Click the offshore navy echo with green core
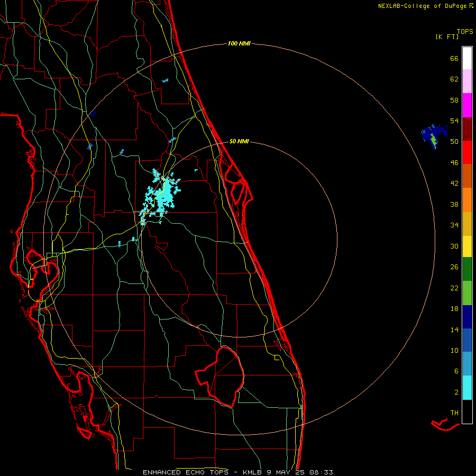Screen dimensions: 476x476 434,136
